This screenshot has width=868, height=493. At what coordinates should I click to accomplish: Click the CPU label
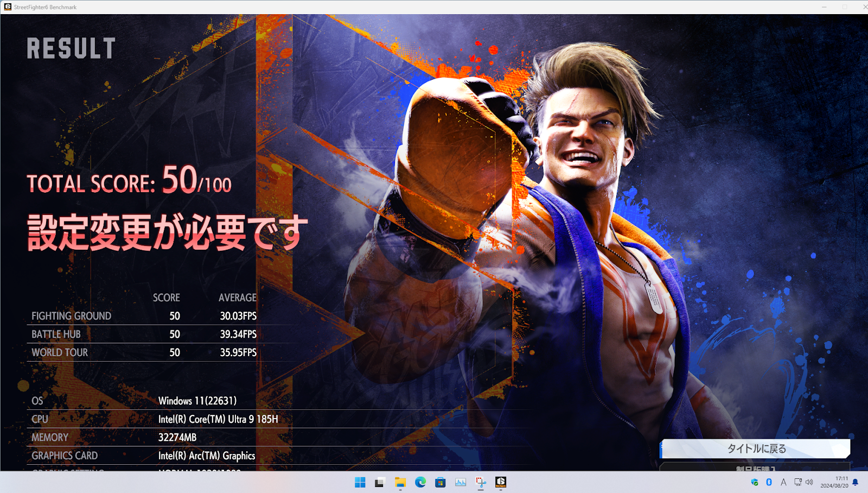tap(40, 419)
